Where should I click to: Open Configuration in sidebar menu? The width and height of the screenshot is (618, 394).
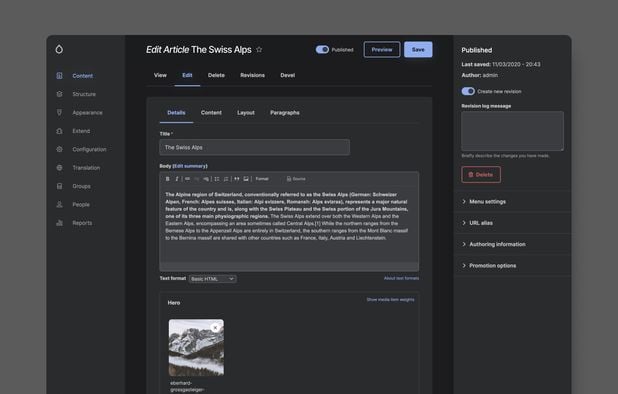click(89, 149)
